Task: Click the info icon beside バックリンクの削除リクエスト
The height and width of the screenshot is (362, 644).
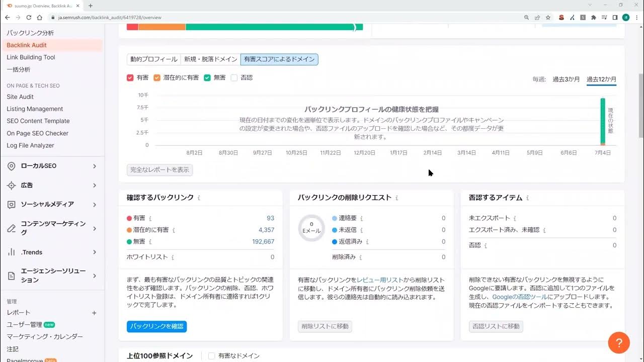Action: (396, 198)
